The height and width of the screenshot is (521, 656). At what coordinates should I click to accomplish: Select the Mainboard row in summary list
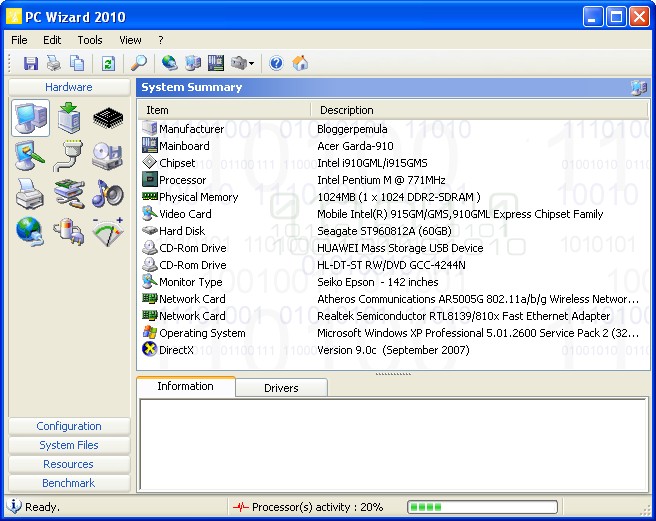pos(393,146)
